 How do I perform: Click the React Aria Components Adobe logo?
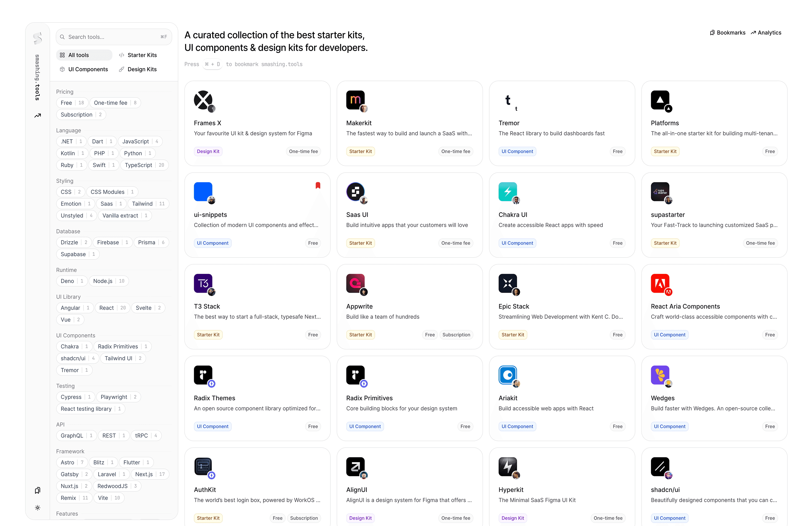pyautogui.click(x=660, y=283)
